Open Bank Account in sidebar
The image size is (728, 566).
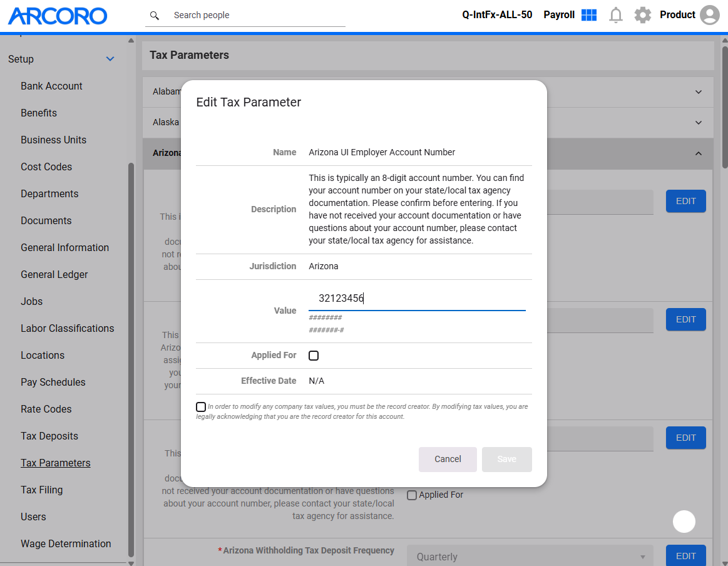[51, 86]
